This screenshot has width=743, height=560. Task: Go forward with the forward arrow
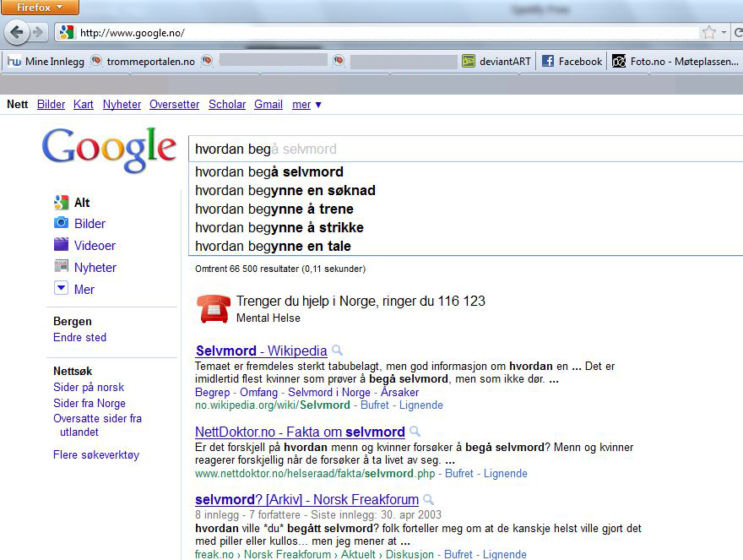click(37, 33)
